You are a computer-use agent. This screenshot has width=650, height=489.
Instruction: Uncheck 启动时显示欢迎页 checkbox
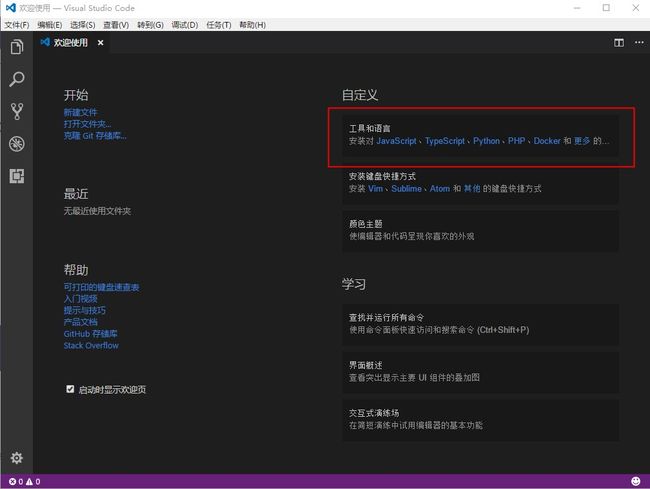[70, 389]
